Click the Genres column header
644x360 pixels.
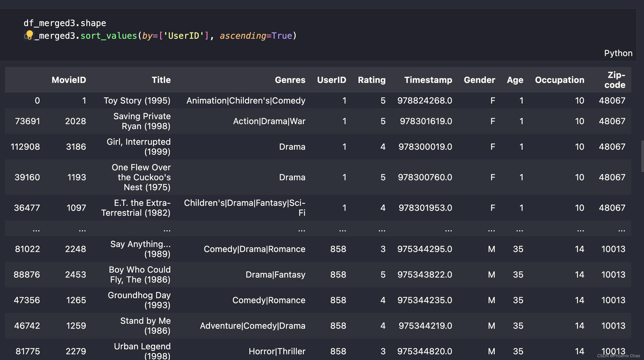tap(290, 80)
